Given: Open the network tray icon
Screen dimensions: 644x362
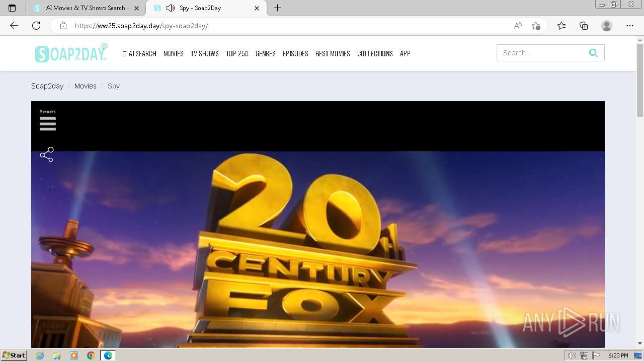Looking at the screenshot, I should [584, 355].
